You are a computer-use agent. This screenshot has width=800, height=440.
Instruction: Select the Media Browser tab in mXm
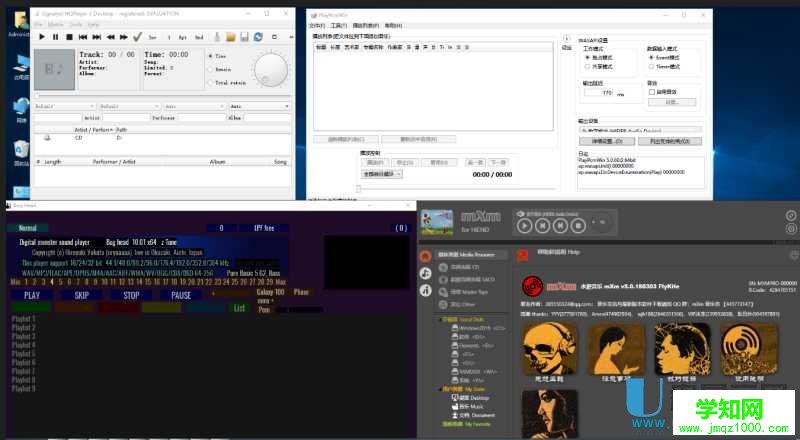(471, 254)
